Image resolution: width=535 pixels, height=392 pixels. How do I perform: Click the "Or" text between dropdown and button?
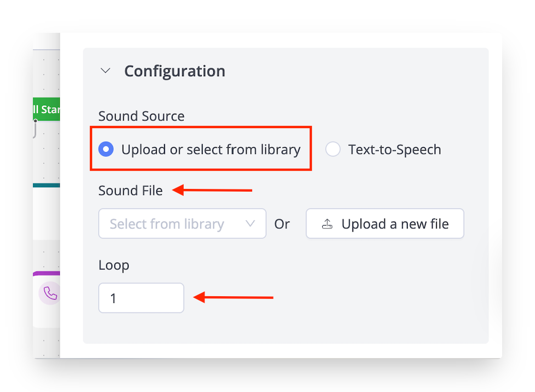282,224
